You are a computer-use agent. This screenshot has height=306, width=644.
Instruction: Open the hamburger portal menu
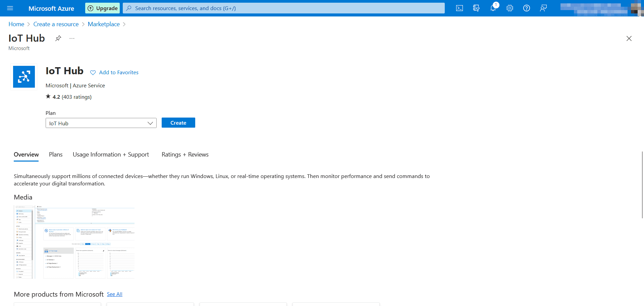[x=10, y=8]
